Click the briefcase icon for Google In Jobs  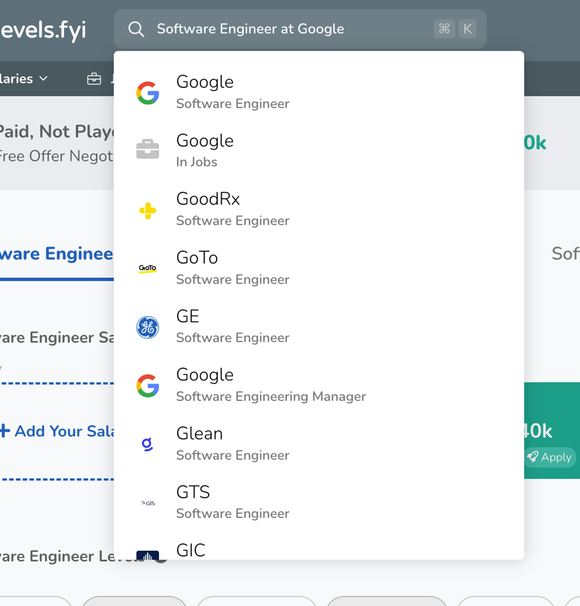[148, 149]
